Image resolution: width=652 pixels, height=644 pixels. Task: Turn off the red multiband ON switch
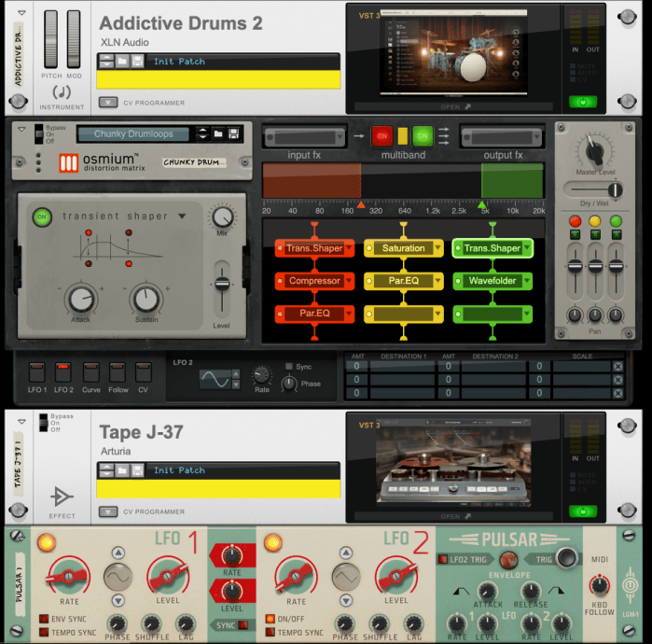click(x=381, y=134)
